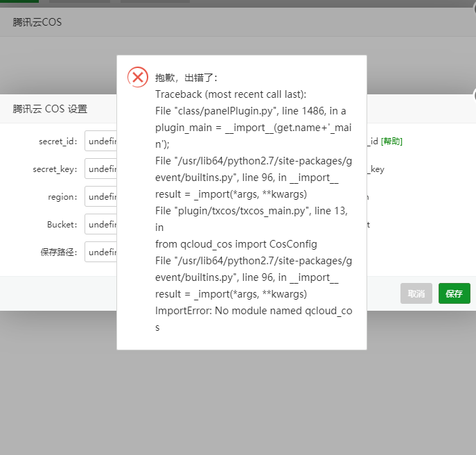The width and height of the screenshot is (476, 455).
Task: Focus the secret_key input field
Action: click(100, 169)
